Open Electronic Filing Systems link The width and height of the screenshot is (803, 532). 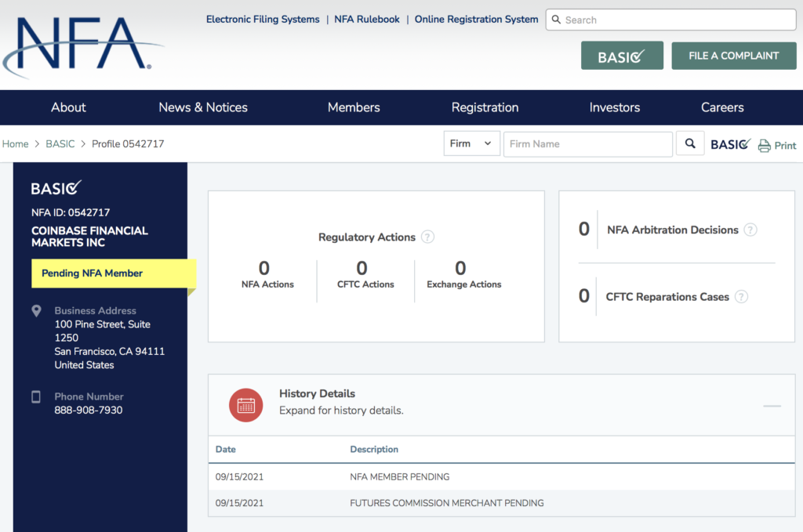[263, 20]
